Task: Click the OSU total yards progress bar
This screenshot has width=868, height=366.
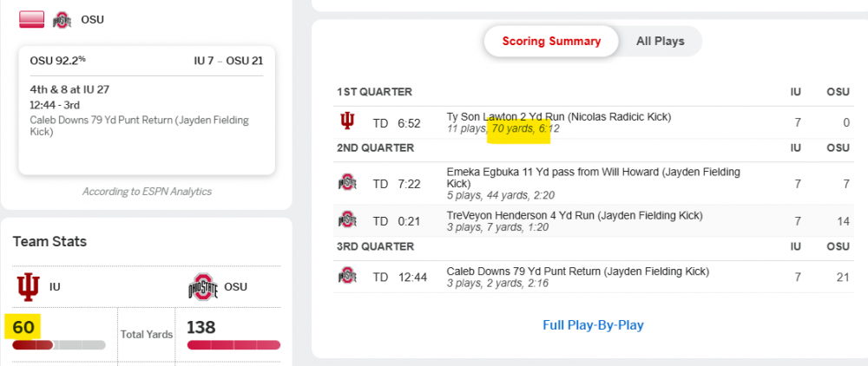Action: (233, 345)
